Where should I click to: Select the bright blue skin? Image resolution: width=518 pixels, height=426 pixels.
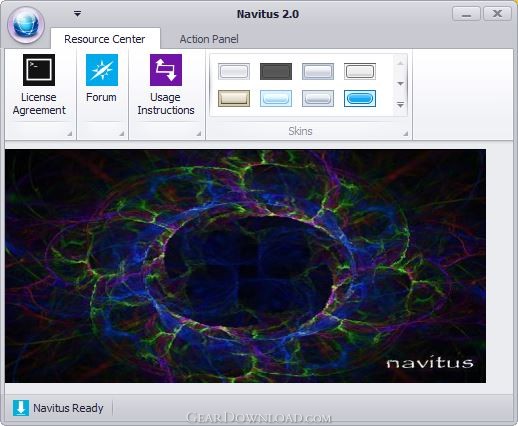[360, 98]
